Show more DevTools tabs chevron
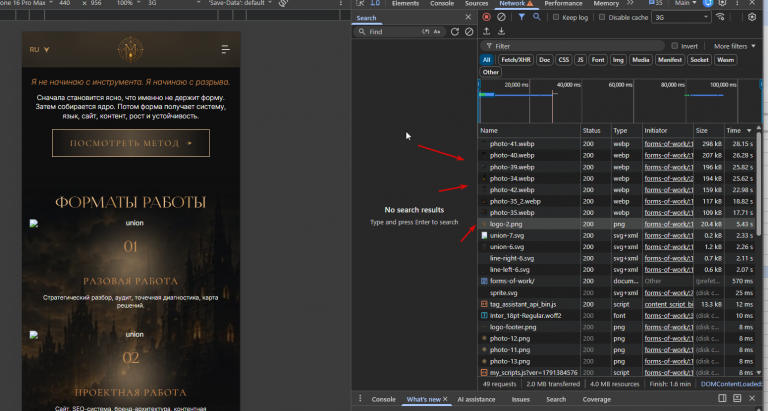Image resolution: width=768 pixels, height=411 pixels. point(630,3)
